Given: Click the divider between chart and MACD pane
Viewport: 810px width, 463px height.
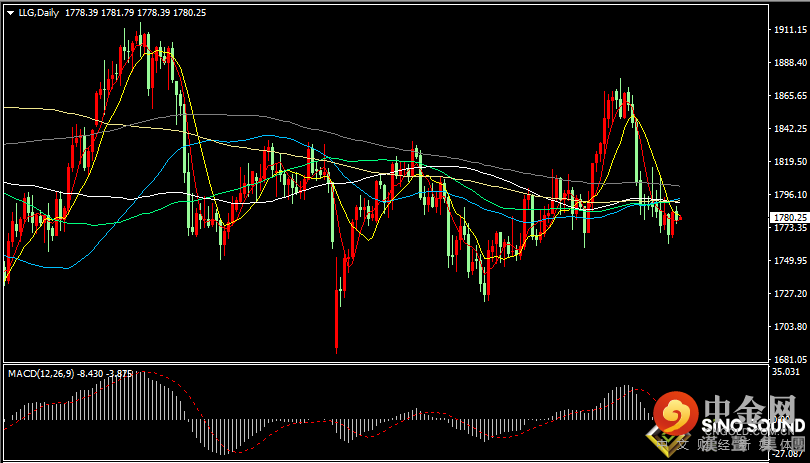Looking at the screenshot, I should [x=386, y=363].
